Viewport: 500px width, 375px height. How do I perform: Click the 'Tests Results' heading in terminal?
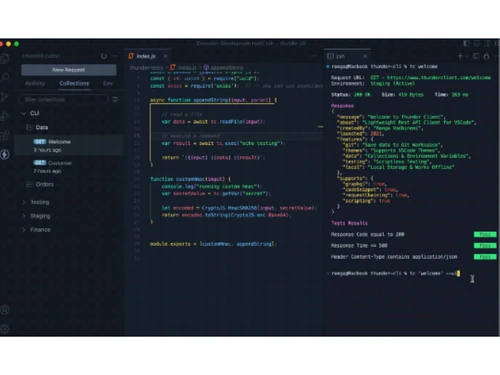[x=349, y=223]
